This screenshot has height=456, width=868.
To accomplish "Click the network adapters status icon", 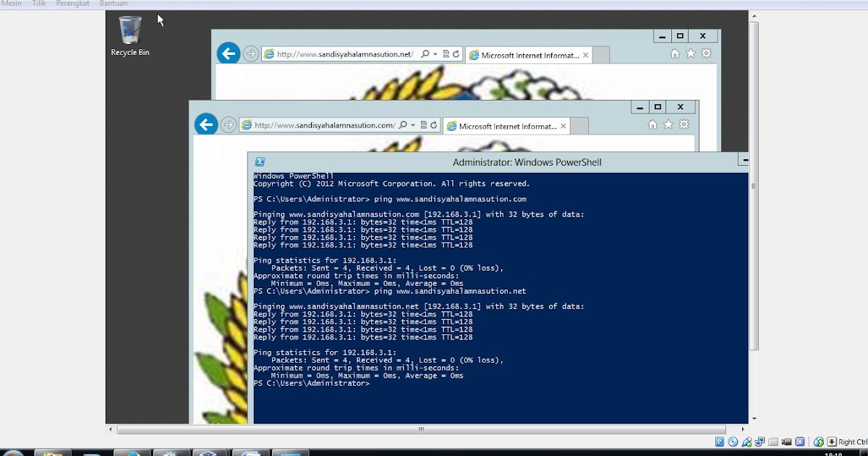I will pos(760,442).
